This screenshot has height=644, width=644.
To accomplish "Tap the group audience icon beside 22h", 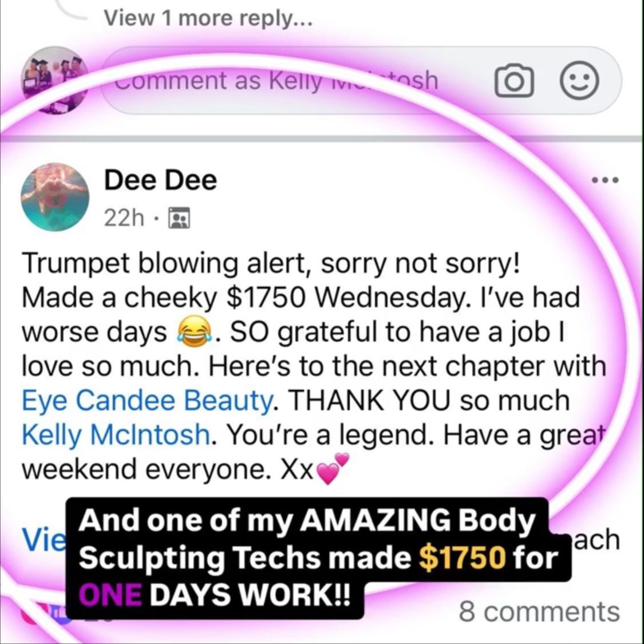I will coord(180,218).
